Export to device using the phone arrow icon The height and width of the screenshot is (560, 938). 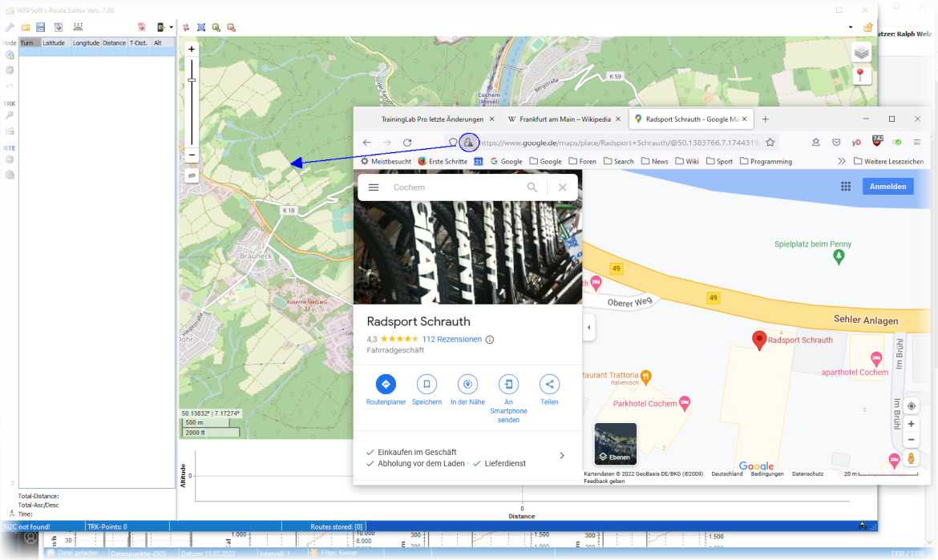(160, 27)
